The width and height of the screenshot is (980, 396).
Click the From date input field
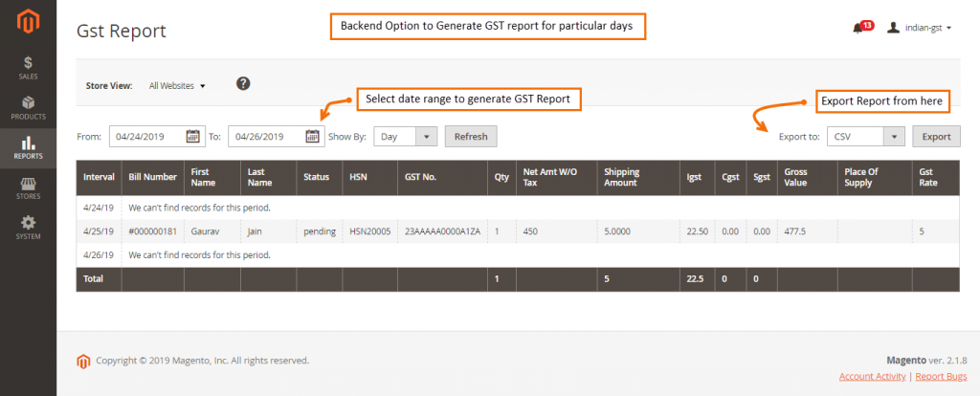pyautogui.click(x=146, y=137)
